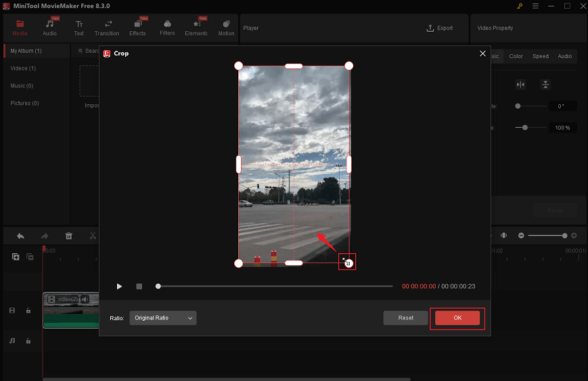Click the audio track music note icon
The image size is (588, 381).
point(12,341)
